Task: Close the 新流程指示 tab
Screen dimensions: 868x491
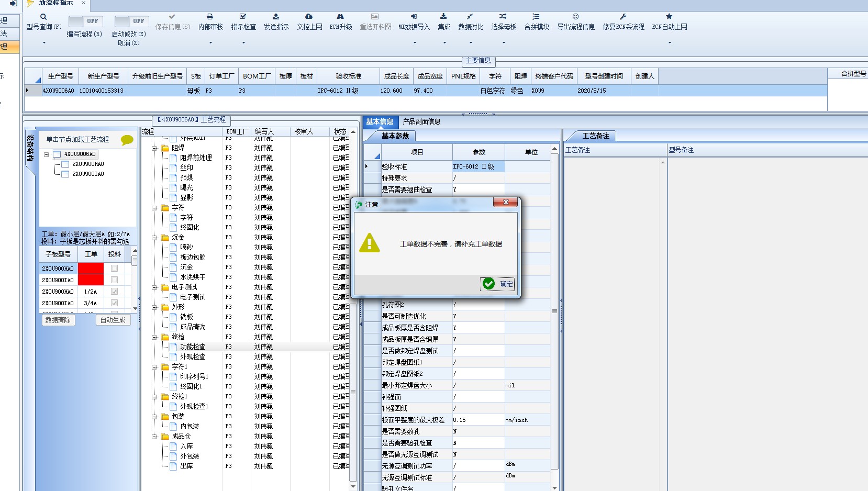Action: point(83,3)
